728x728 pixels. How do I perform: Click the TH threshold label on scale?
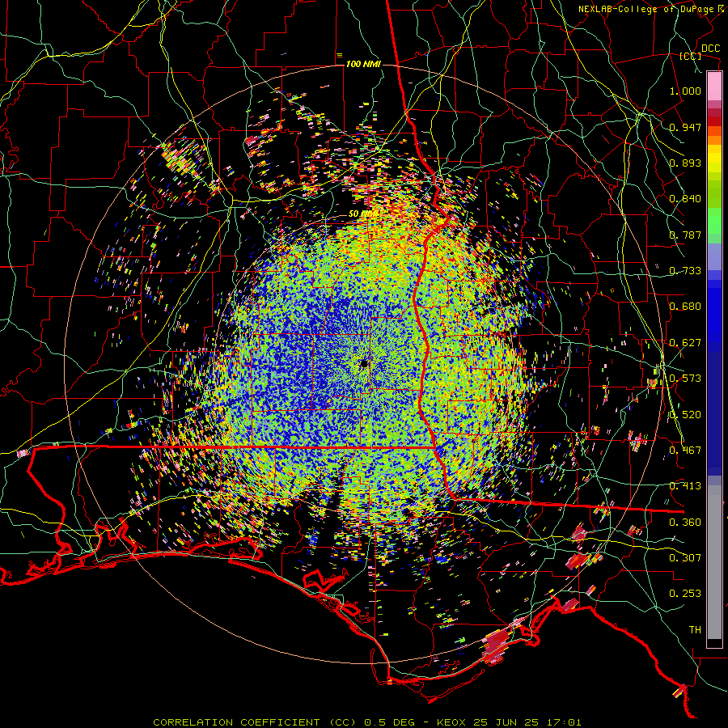pos(695,630)
